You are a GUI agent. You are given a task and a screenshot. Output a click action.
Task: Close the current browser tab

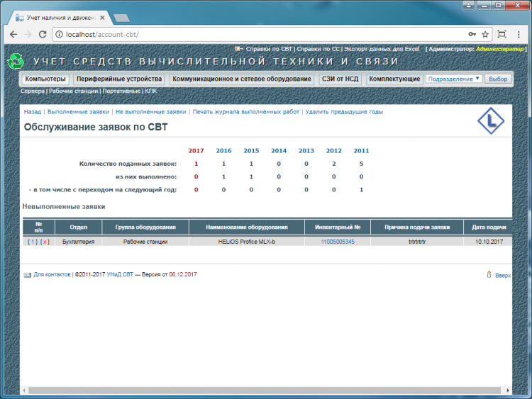(x=102, y=18)
